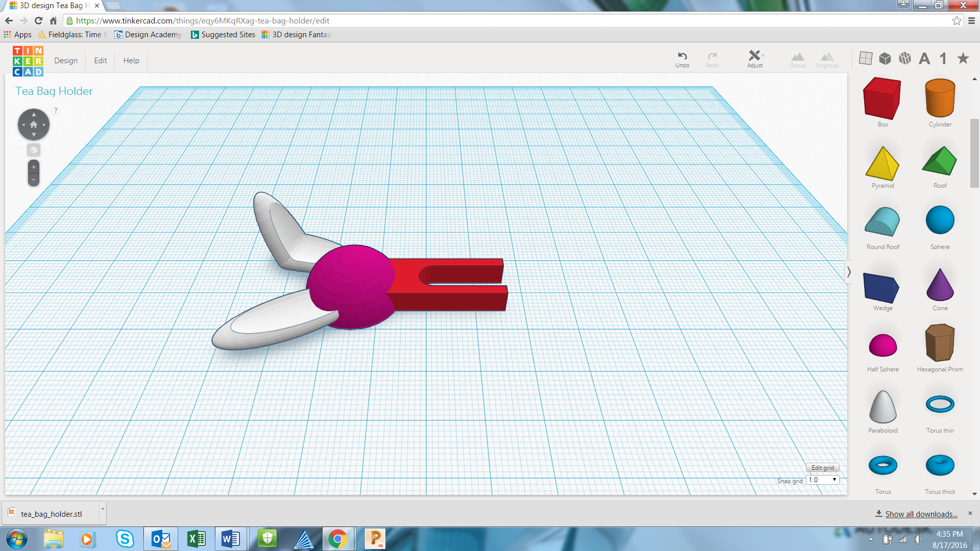Viewport: 980px width, 551px height.
Task: Select the Paraboloid shape
Action: pos(883,407)
